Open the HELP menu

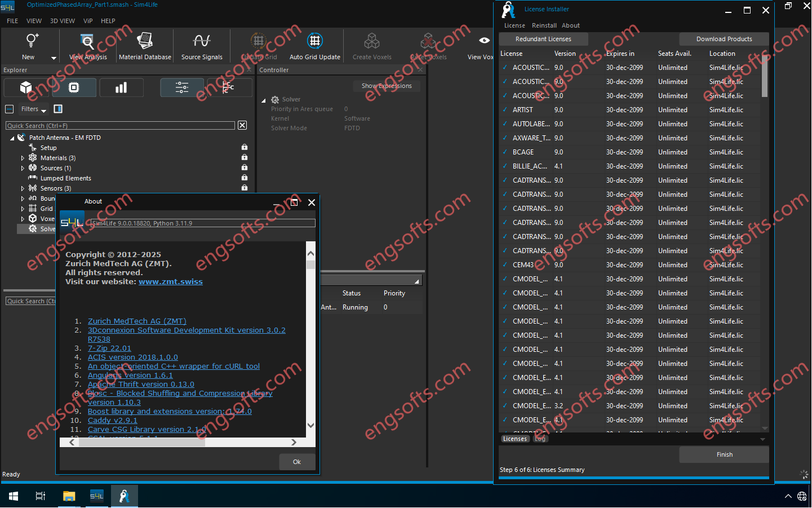click(108, 21)
